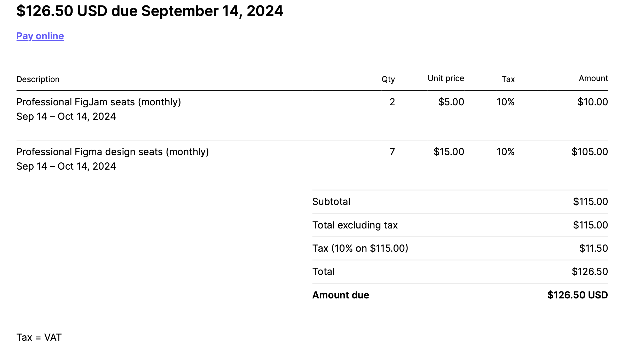
Task: Click the Qty column header
Action: tap(388, 79)
